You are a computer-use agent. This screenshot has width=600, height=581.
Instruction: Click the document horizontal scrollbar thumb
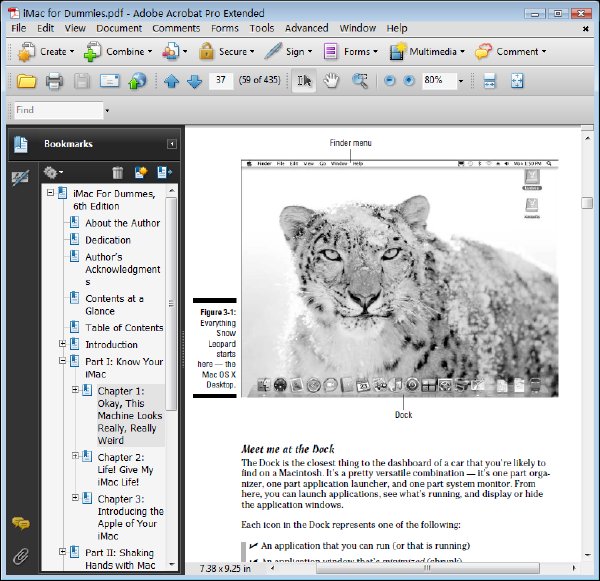click(x=427, y=568)
